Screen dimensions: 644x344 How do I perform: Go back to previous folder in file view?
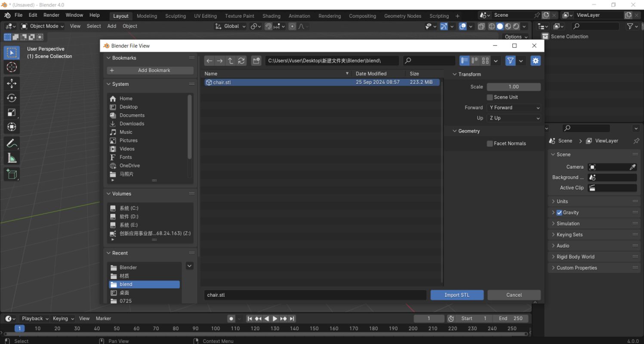click(x=209, y=61)
